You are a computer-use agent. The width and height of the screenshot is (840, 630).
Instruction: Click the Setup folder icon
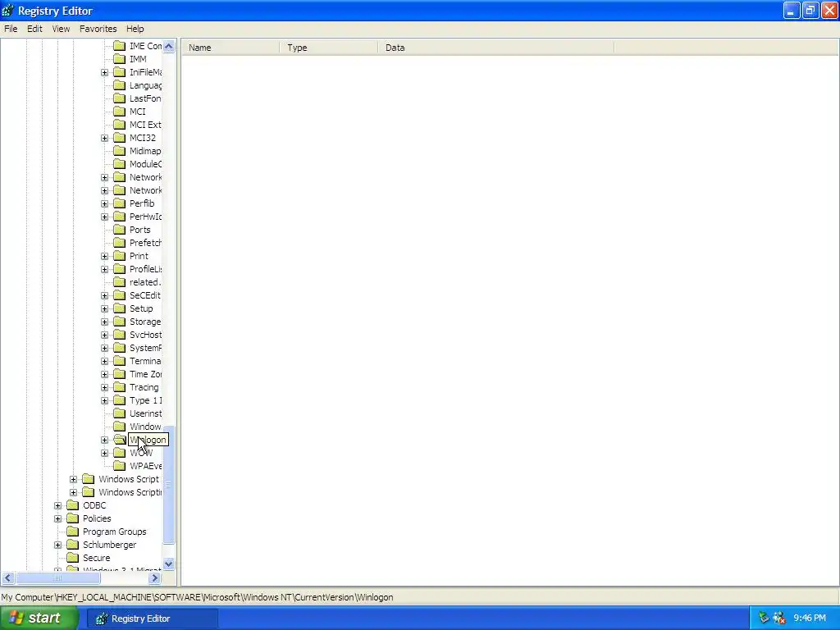[120, 308]
